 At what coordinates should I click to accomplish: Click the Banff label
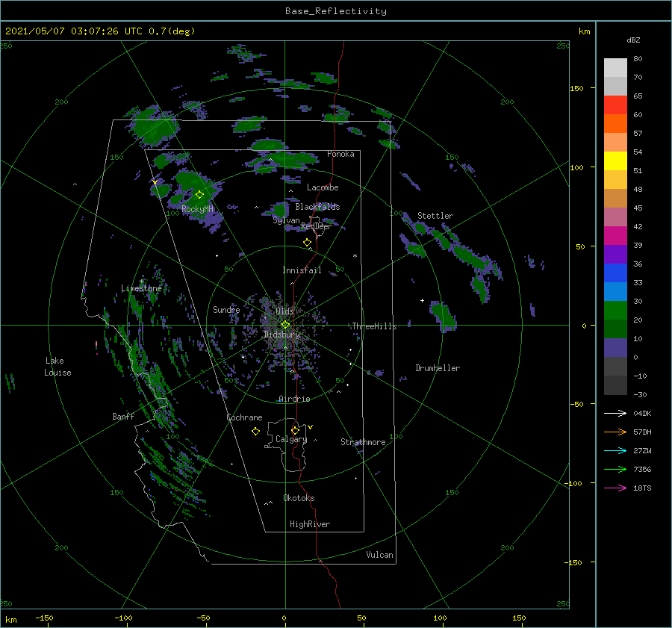123,416
